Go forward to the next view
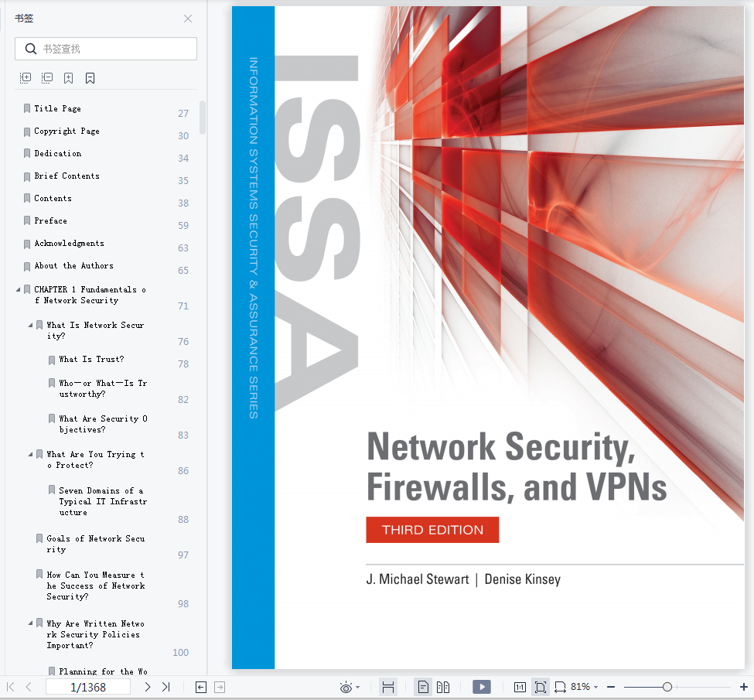This screenshot has width=754, height=700. point(220,688)
